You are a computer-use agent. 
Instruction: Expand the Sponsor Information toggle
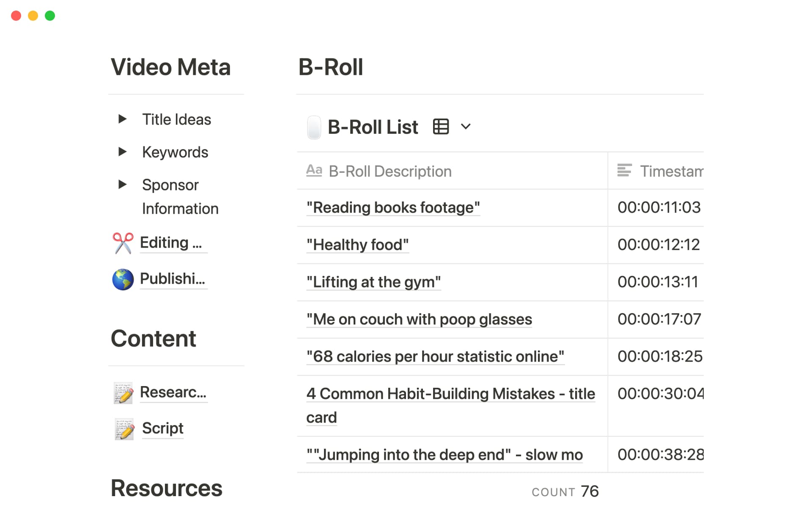click(123, 184)
